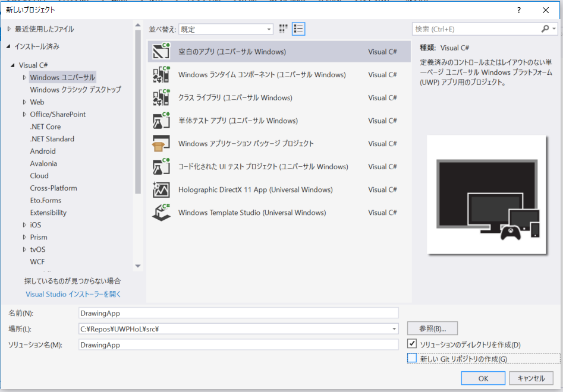Click the category tree scrollbar thumb
563x392 pixels.
[137, 112]
